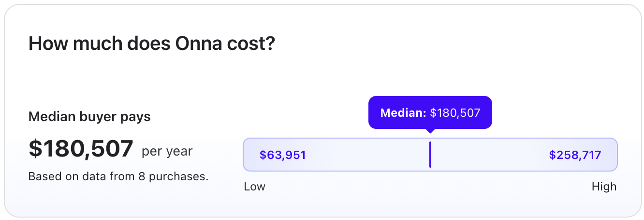644x220 pixels.
Task: Click the "Median buyer pays" label
Action: point(89,117)
